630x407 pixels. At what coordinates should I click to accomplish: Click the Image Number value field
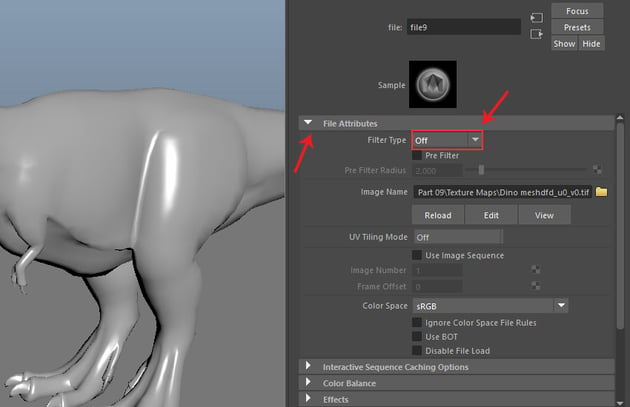438,270
